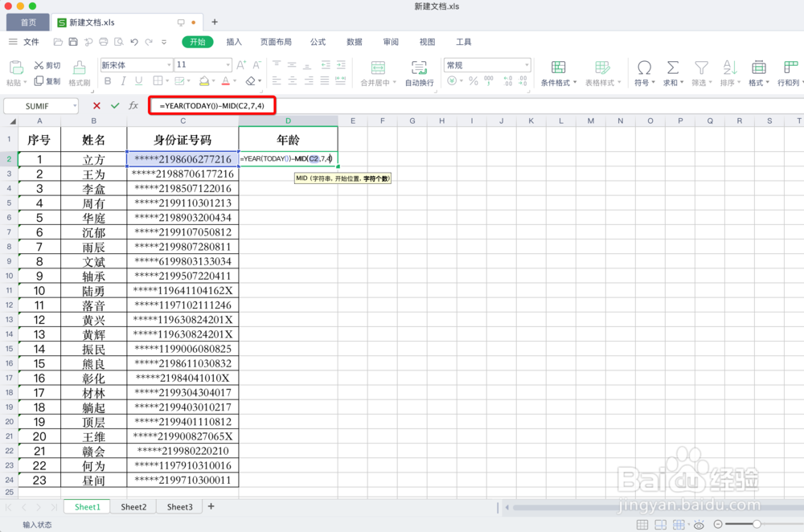The image size is (804, 532).
Task: Switch to the 审阅 Review tab
Action: pyautogui.click(x=391, y=42)
